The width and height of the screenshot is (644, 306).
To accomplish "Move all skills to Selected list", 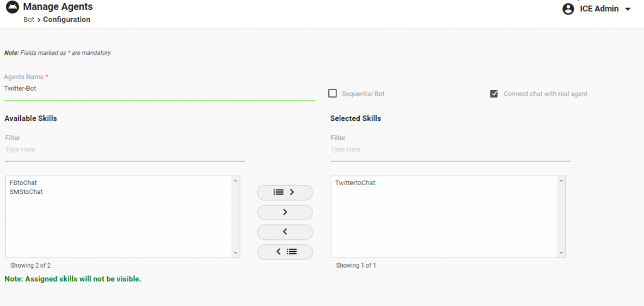I will (x=285, y=192).
